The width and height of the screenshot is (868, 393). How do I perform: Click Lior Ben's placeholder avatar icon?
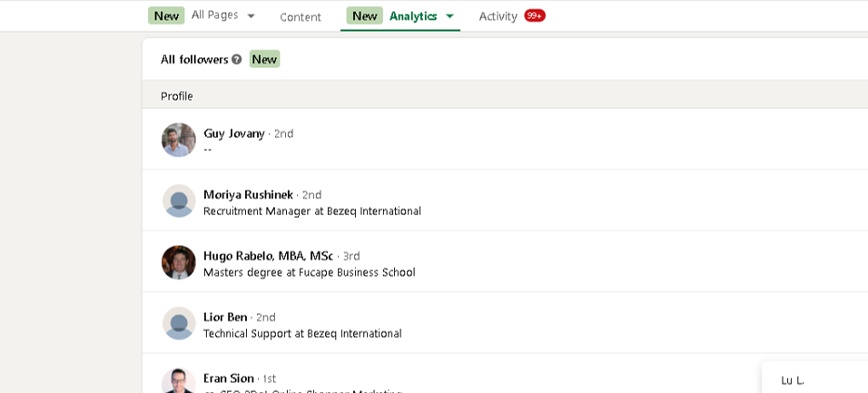pyautogui.click(x=179, y=323)
